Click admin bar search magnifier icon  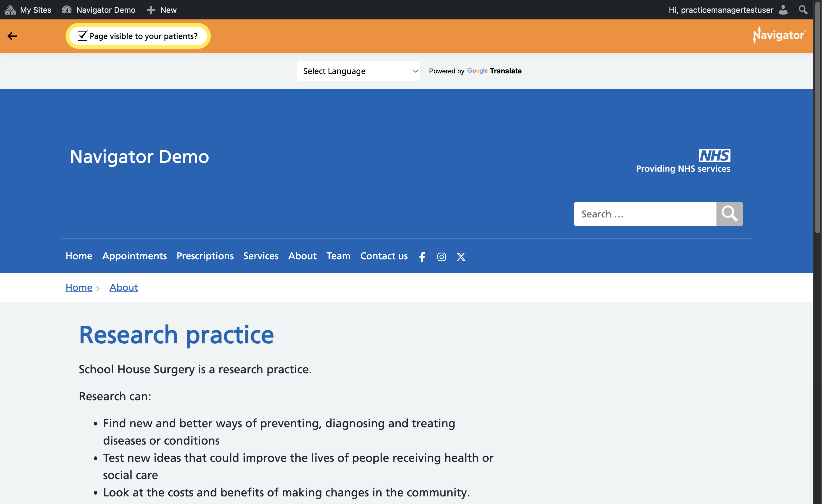(x=803, y=10)
